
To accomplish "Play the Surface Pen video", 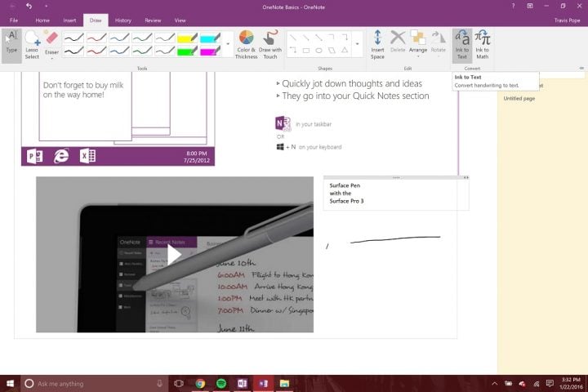I will coord(174,255).
